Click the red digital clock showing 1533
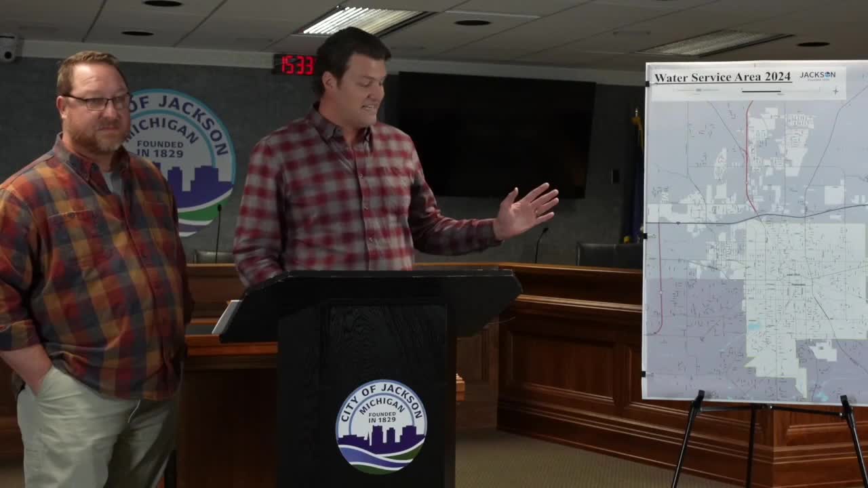 (x=294, y=65)
